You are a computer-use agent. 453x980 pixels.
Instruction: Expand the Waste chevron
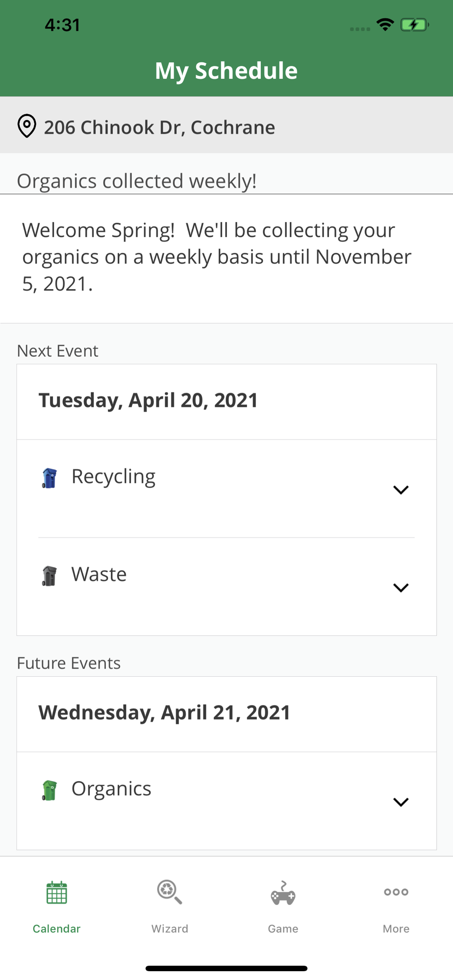click(x=401, y=588)
